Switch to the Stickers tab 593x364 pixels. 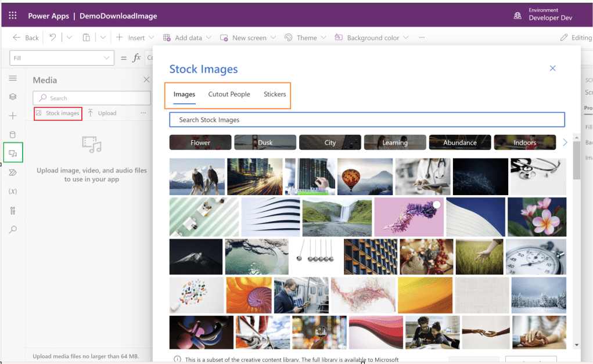(x=274, y=93)
